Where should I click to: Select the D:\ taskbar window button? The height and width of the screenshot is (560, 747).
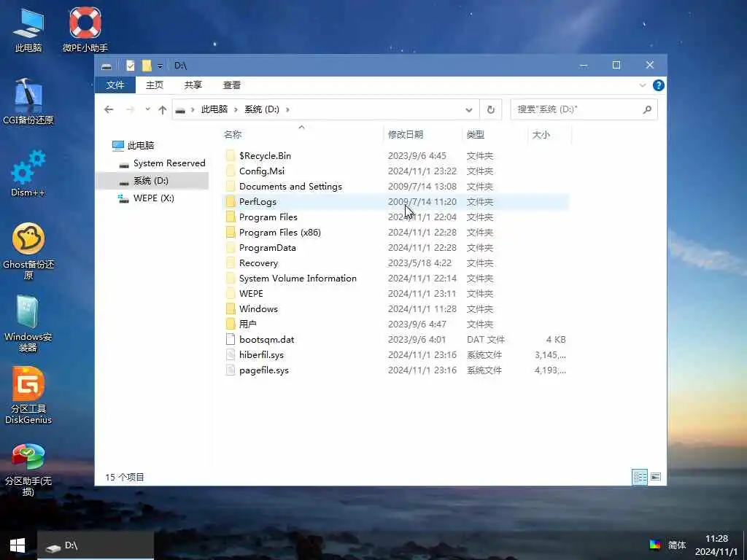point(96,545)
